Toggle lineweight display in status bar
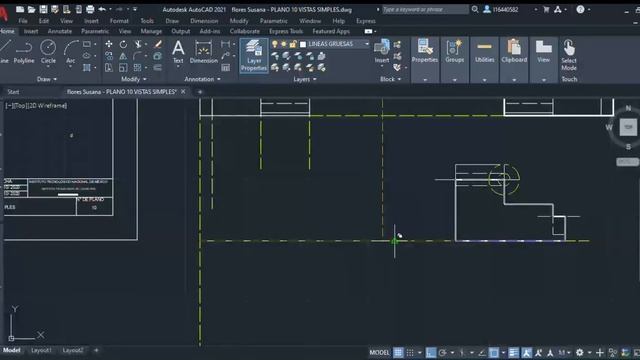Screen dimensions: 640x360 [513, 352]
